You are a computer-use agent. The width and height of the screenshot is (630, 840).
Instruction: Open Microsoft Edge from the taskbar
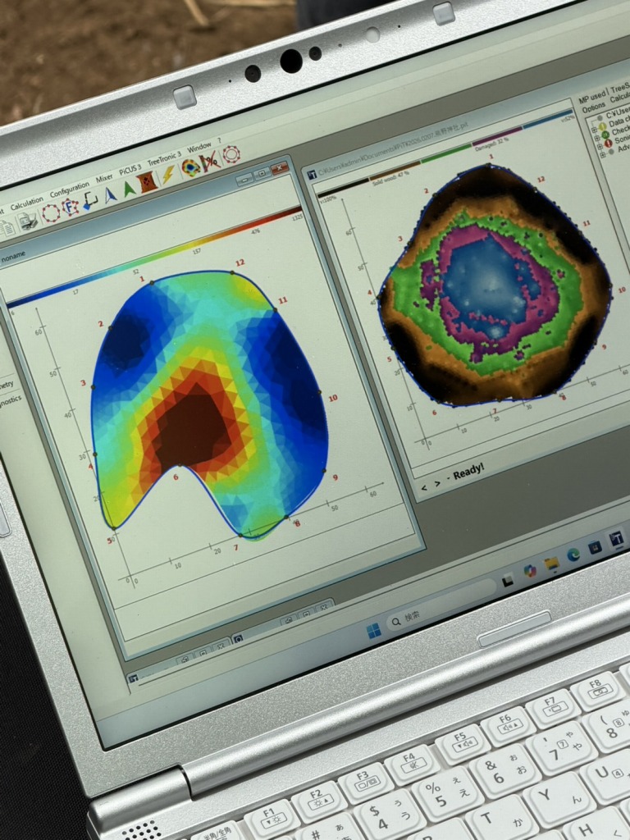pos(573,555)
